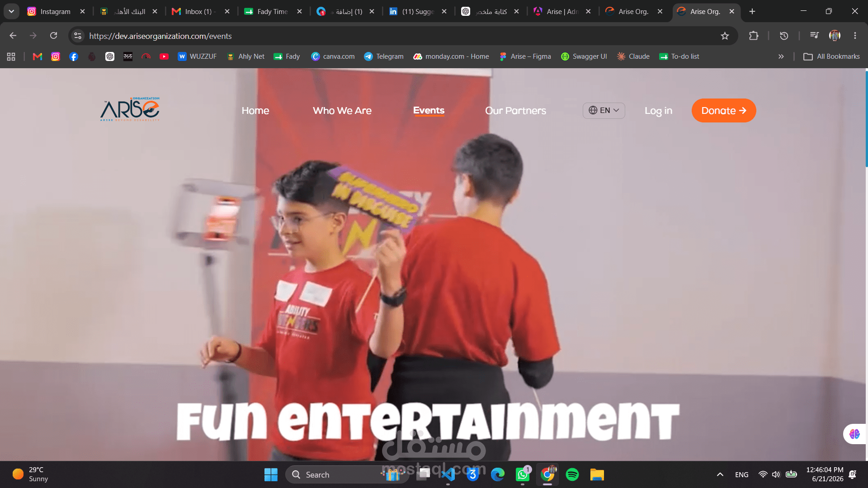Screen dimensions: 868x488
Task: Open the Instagram bookmark icon
Action: coord(56,56)
